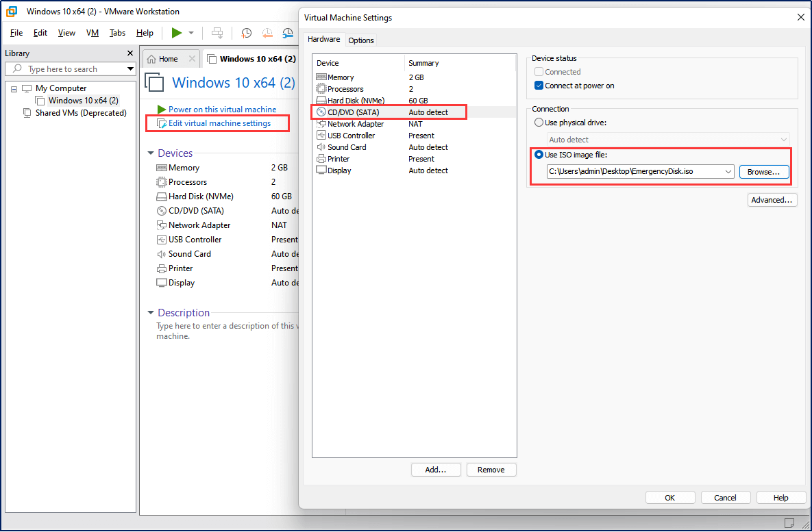Click the Take Snapshot toolbar icon

click(x=247, y=33)
